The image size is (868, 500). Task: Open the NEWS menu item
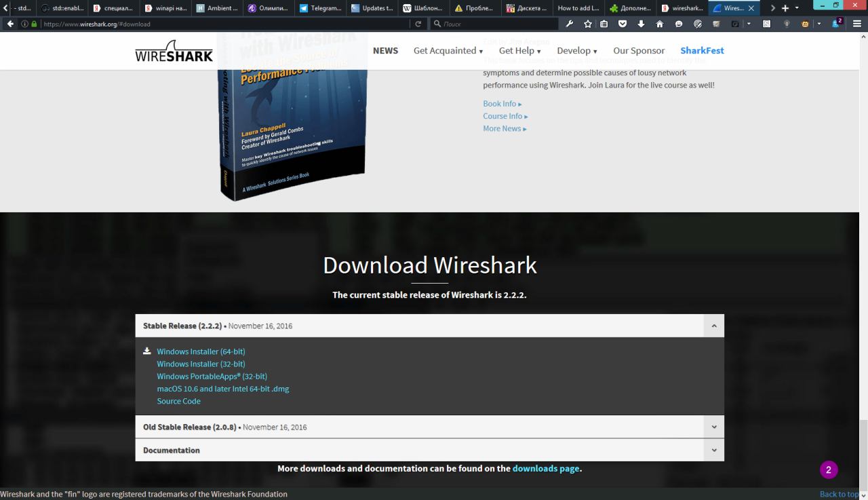385,51
